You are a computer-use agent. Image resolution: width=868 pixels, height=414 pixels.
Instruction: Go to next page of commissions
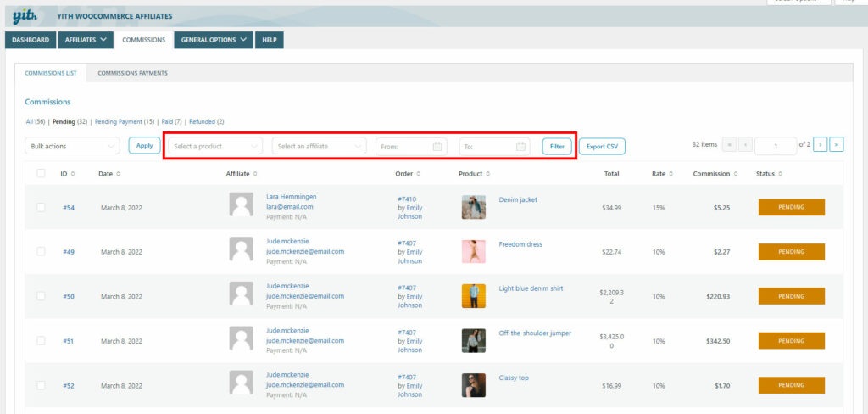(x=820, y=145)
